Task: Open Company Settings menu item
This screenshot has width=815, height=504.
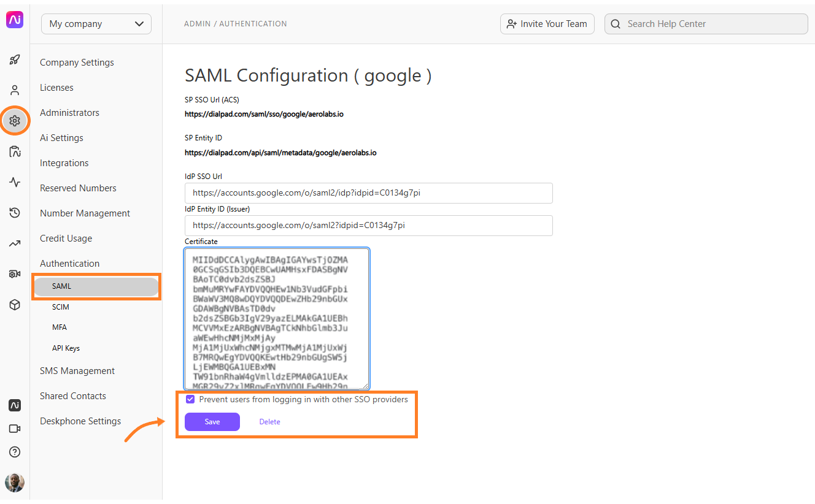Action: [77, 63]
